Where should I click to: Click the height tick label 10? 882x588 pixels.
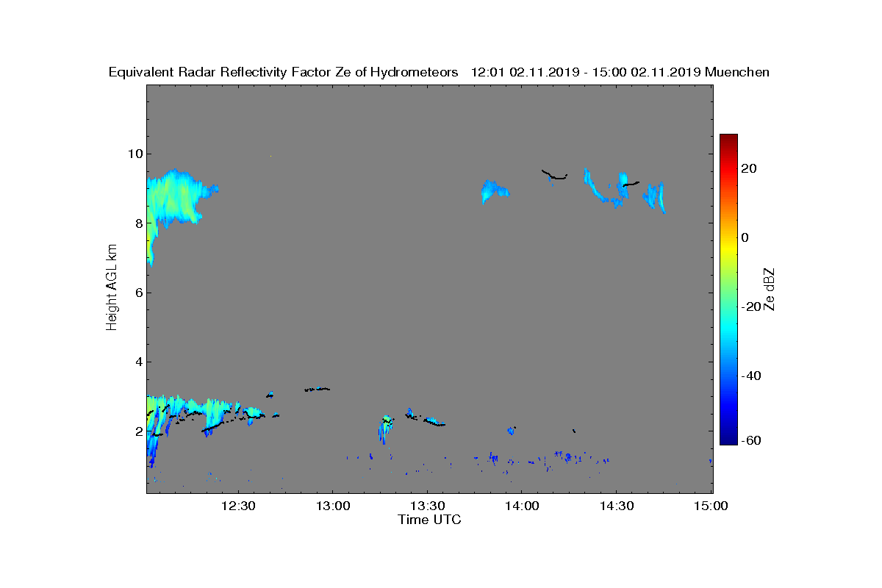[135, 154]
